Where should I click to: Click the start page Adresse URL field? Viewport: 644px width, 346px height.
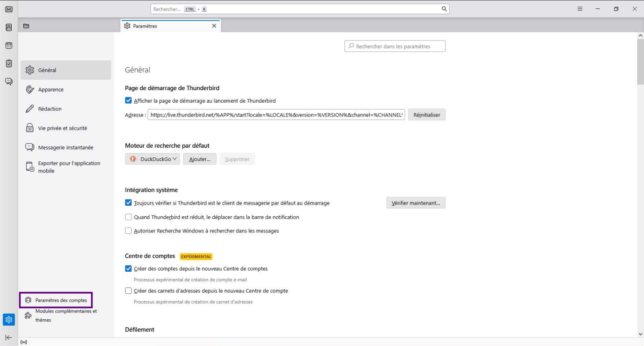click(276, 115)
